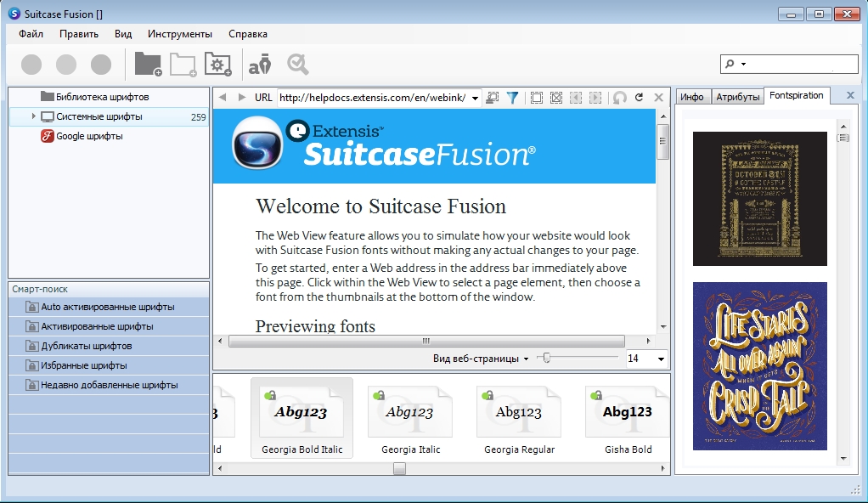This screenshot has width=868, height=503.
Task: Open the Инструменты menu
Action: (180, 34)
